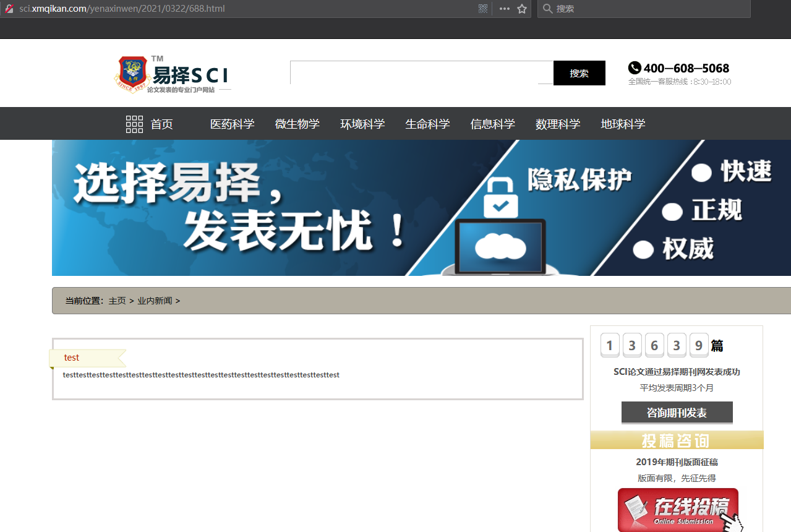Click inside the site search input field
791x532 pixels.
pyautogui.click(x=421, y=72)
